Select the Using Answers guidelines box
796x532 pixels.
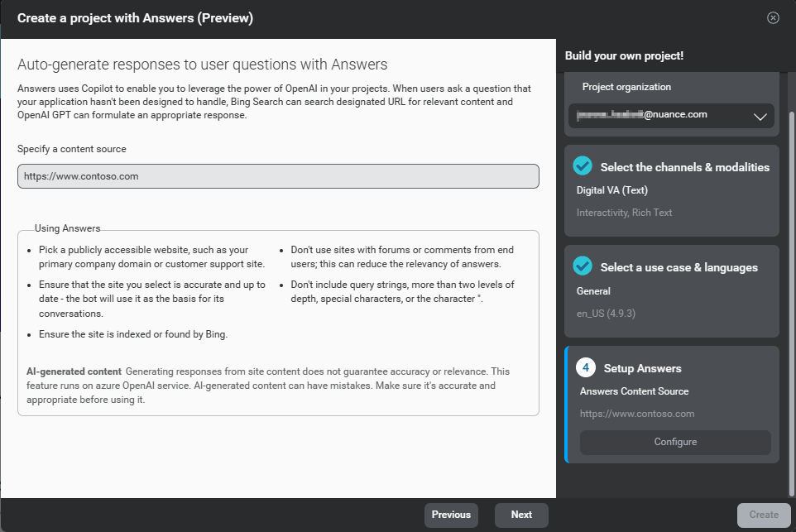click(x=279, y=324)
